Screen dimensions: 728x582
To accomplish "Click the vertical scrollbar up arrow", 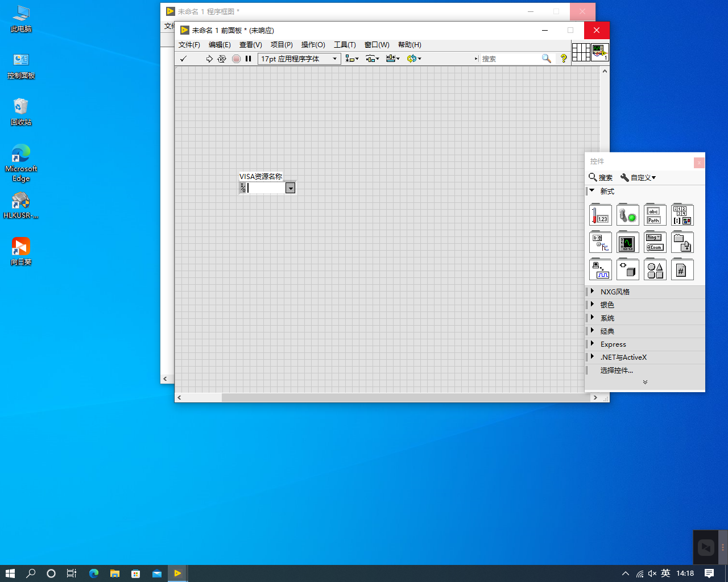I will (x=605, y=71).
